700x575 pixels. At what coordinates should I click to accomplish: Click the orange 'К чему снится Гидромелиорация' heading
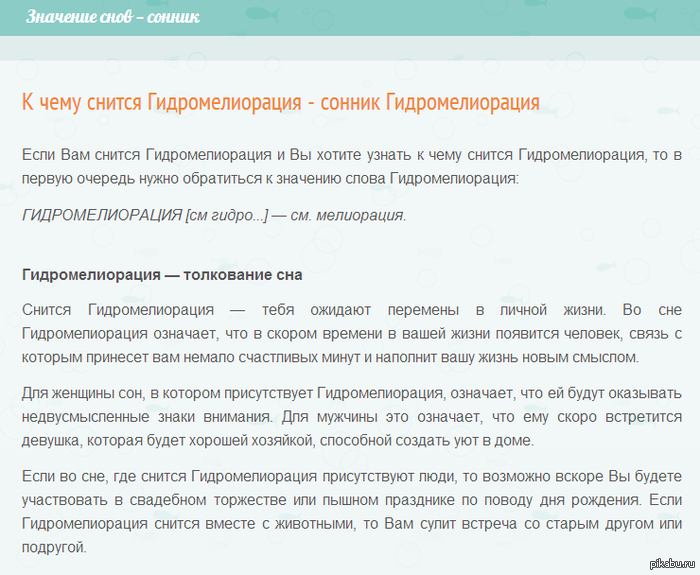[280, 103]
